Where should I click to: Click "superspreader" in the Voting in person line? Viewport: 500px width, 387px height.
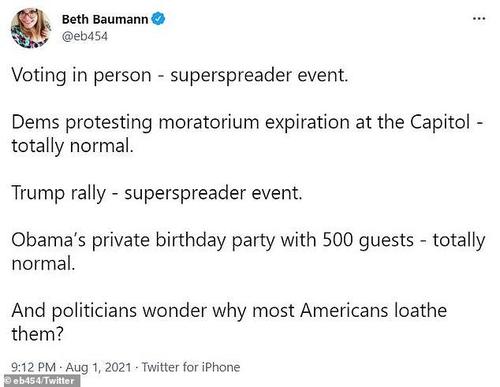[231, 76]
